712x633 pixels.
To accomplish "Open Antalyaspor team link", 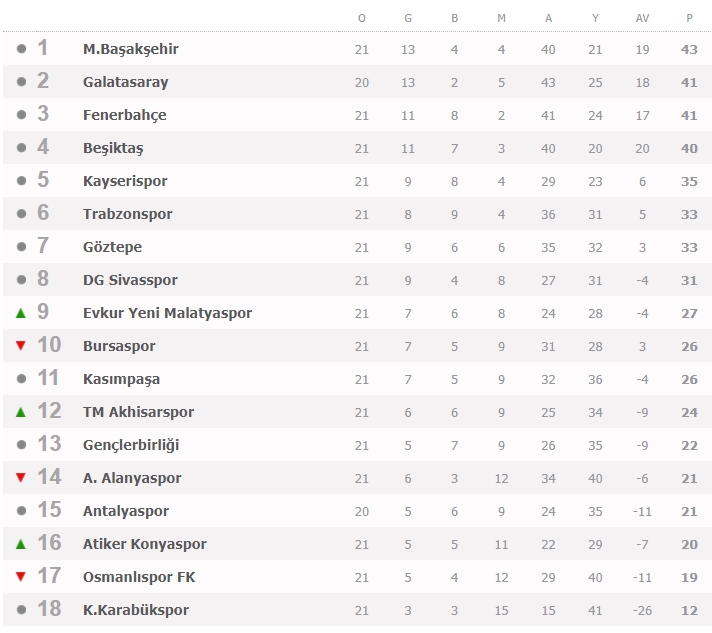I will (x=125, y=511).
